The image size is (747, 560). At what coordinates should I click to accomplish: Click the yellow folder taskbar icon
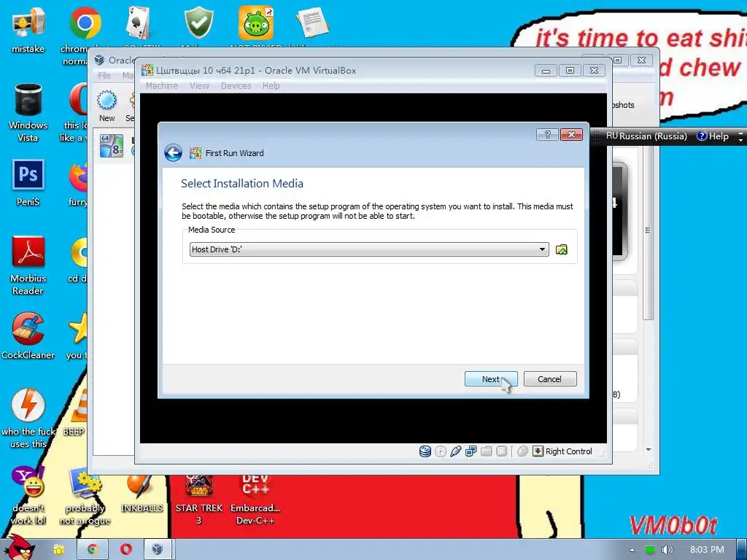(x=58, y=550)
